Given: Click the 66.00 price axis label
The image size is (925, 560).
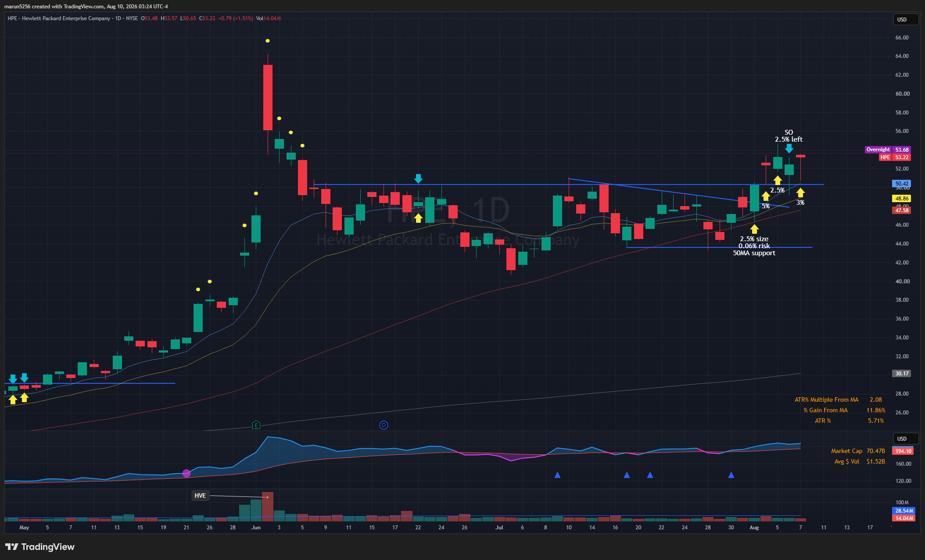Looking at the screenshot, I should tap(902, 38).
